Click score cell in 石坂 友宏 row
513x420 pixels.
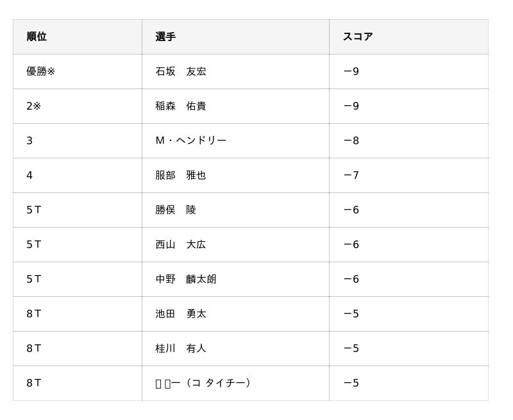[x=351, y=71]
